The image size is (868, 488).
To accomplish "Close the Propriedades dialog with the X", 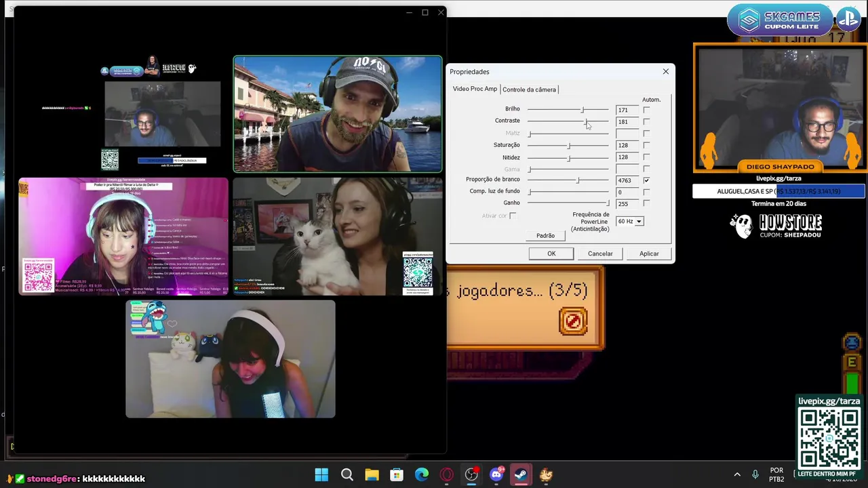I will click(666, 71).
